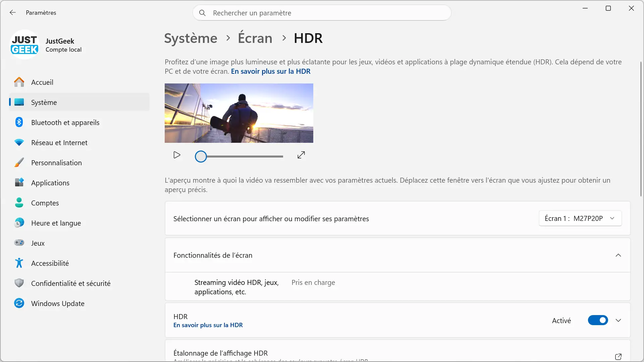Collapse the Fonctionnalités de l'écran section
The image size is (644, 362).
(618, 255)
